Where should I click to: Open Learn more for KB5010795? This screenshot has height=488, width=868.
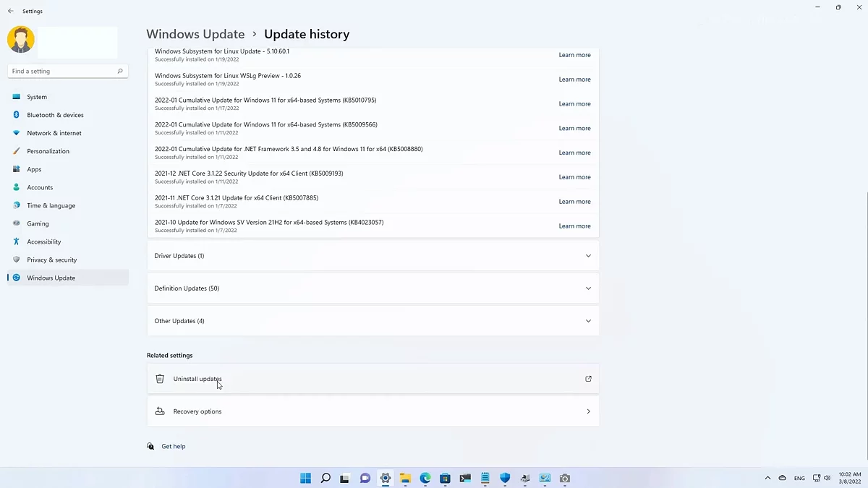pyautogui.click(x=574, y=104)
